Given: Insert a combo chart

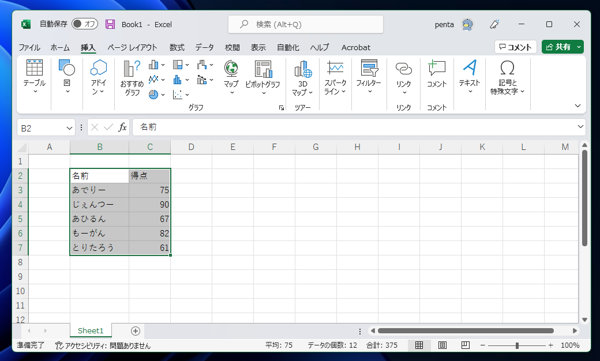Looking at the screenshot, I should pos(202,80).
